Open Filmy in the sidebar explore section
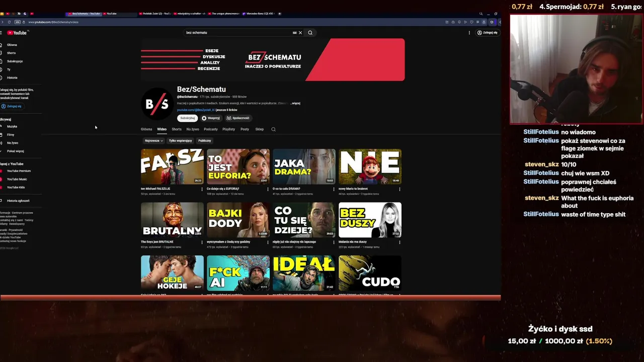This screenshot has width=644, height=362. click(11, 135)
